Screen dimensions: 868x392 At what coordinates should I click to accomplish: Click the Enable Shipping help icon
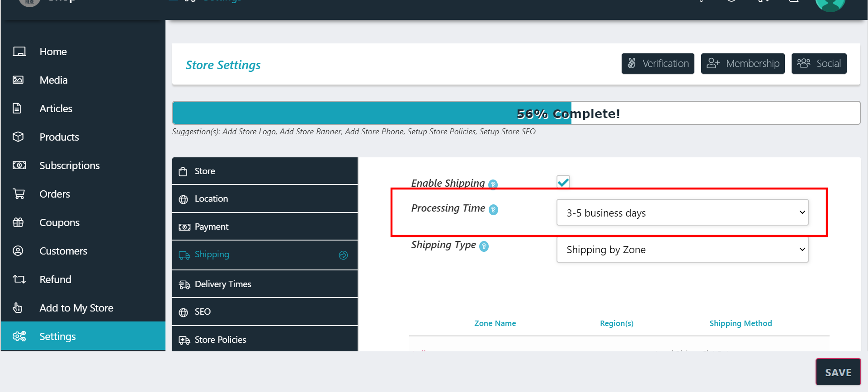pyautogui.click(x=493, y=184)
